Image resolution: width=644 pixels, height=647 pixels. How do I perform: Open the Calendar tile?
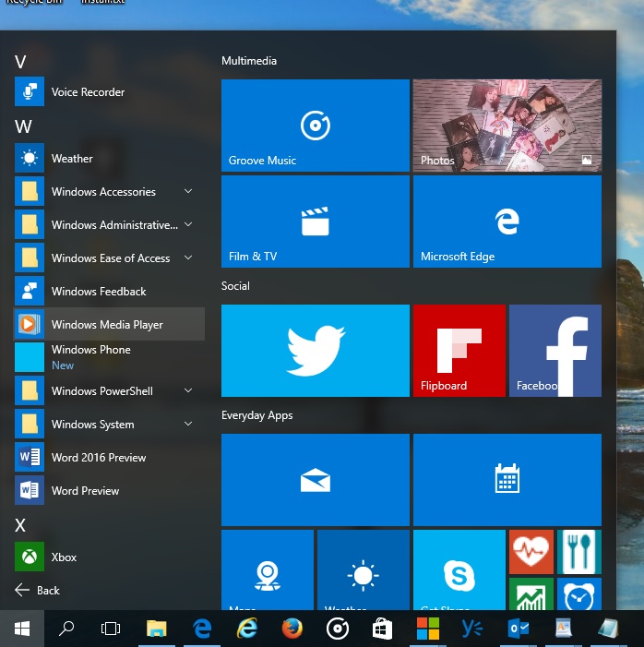coord(507,480)
